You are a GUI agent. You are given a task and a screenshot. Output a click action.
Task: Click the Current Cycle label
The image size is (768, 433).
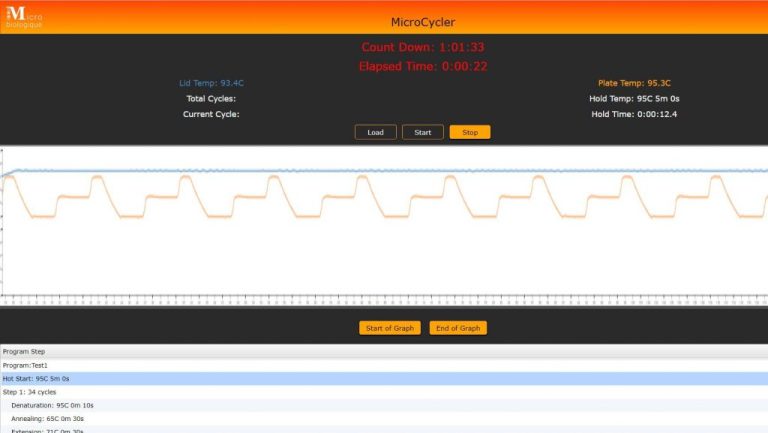211,114
